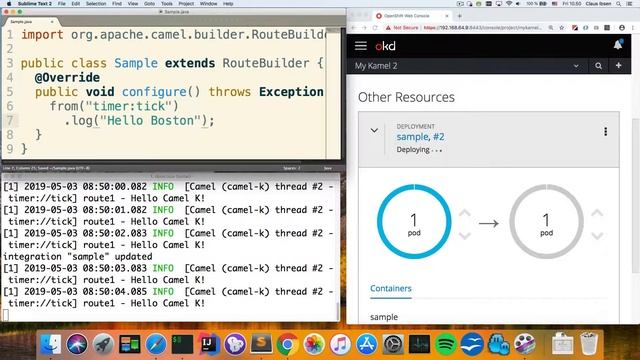Search in the My Kamel 2 project

point(598,66)
